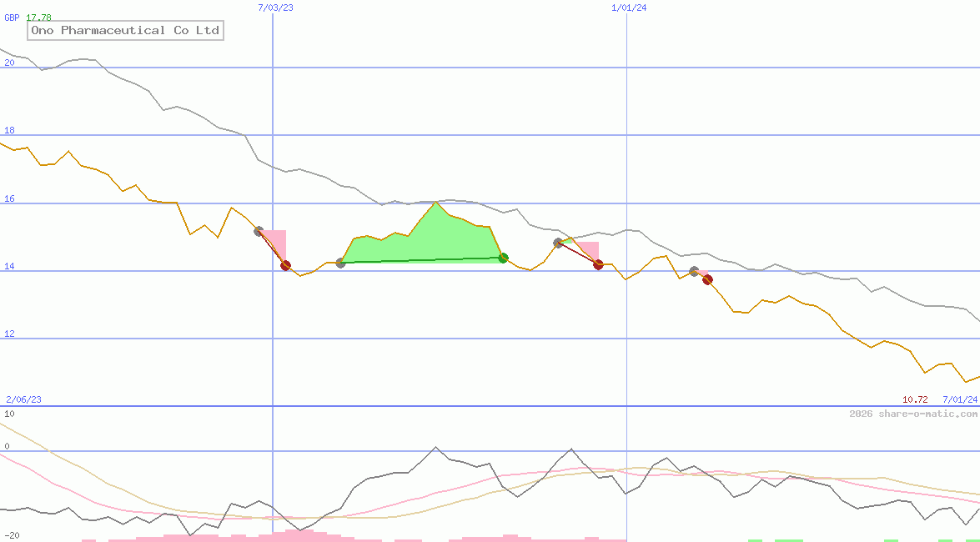980x542 pixels.
Task: Click the gray signal dot near the 14 line
Action: [694, 270]
